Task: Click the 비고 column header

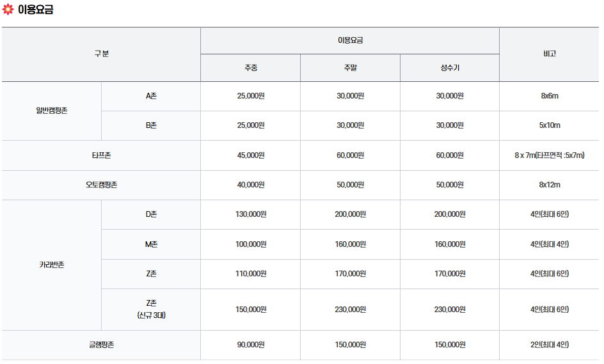Action: (550, 54)
